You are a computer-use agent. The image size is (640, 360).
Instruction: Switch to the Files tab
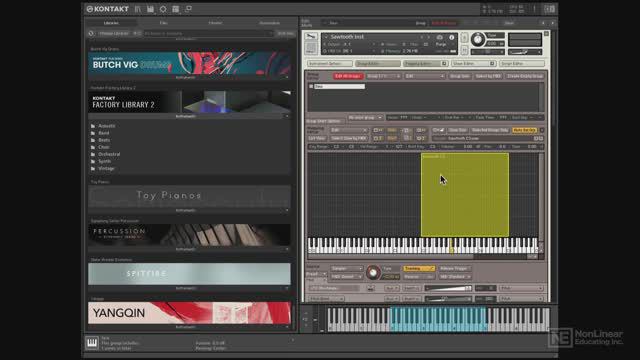[x=164, y=23]
